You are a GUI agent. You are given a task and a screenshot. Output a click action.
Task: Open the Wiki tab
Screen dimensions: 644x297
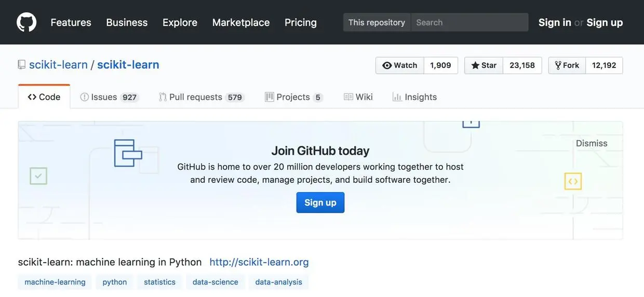click(358, 97)
